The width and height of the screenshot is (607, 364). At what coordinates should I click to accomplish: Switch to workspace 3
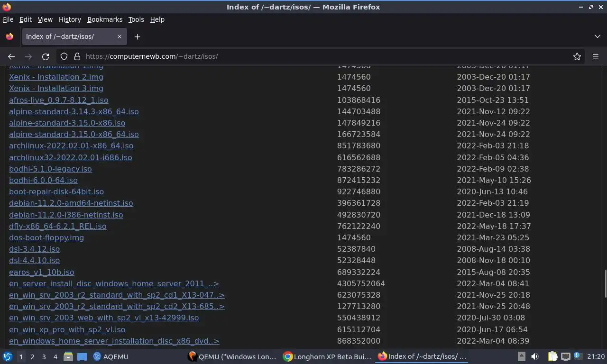pyautogui.click(x=44, y=356)
